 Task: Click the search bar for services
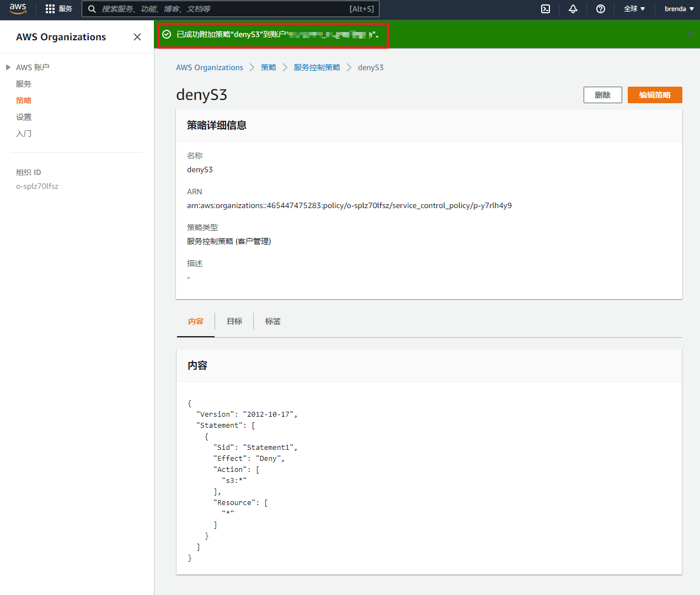point(231,9)
